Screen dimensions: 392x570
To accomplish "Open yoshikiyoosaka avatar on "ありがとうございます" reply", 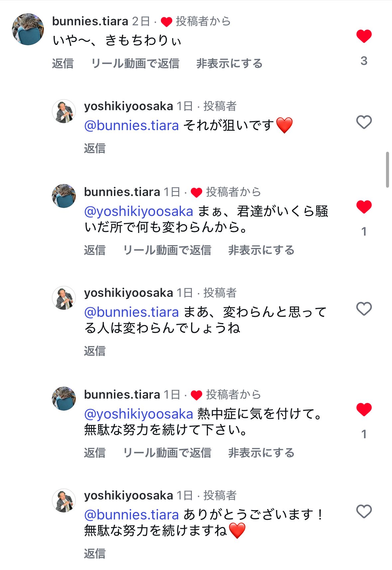I will (64, 500).
